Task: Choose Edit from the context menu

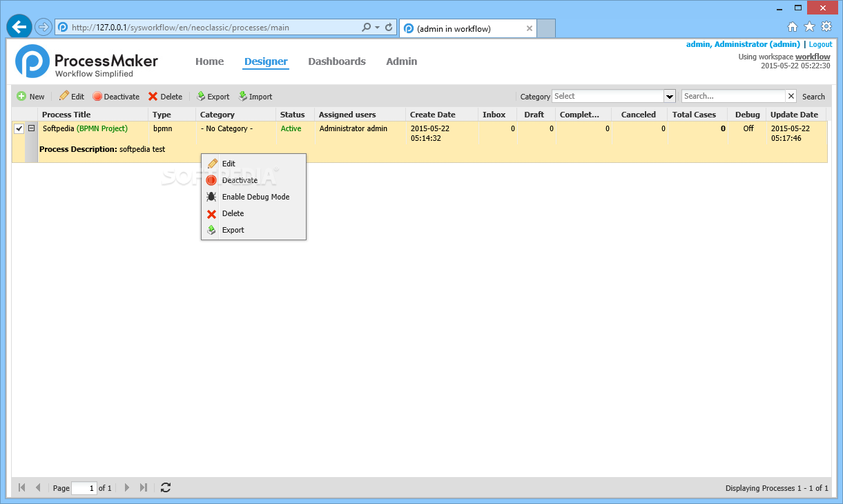Action: tap(253, 164)
